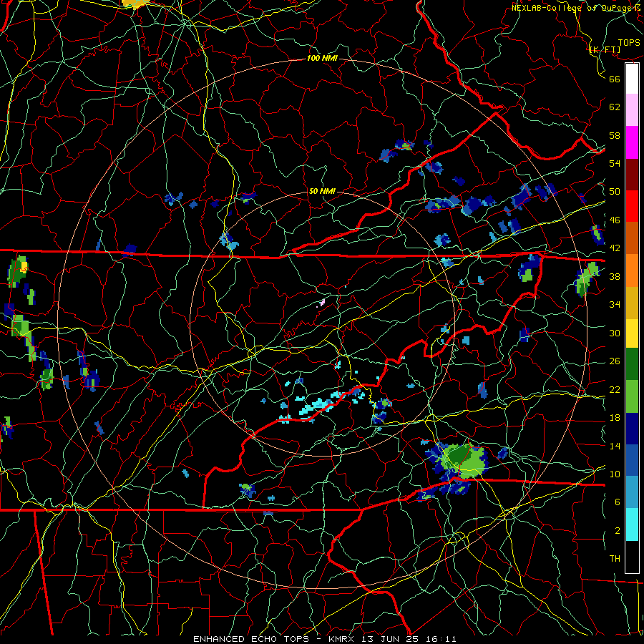This screenshot has height=644, width=644.
Task: Select the 14 legend scale label
Action: pyautogui.click(x=615, y=446)
